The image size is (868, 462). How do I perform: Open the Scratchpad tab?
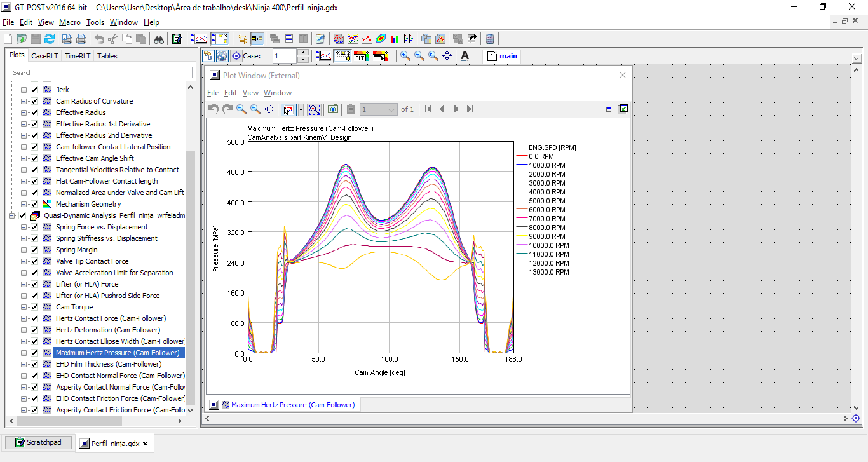[37, 442]
